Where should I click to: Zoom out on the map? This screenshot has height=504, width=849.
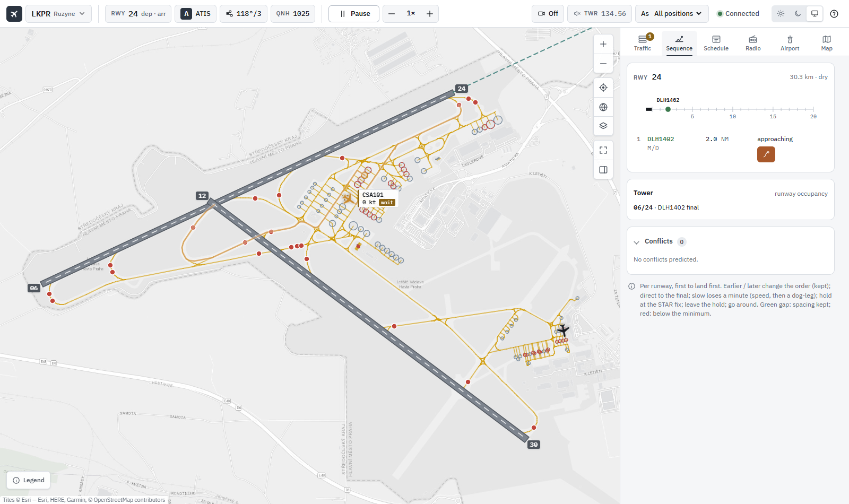click(x=603, y=64)
